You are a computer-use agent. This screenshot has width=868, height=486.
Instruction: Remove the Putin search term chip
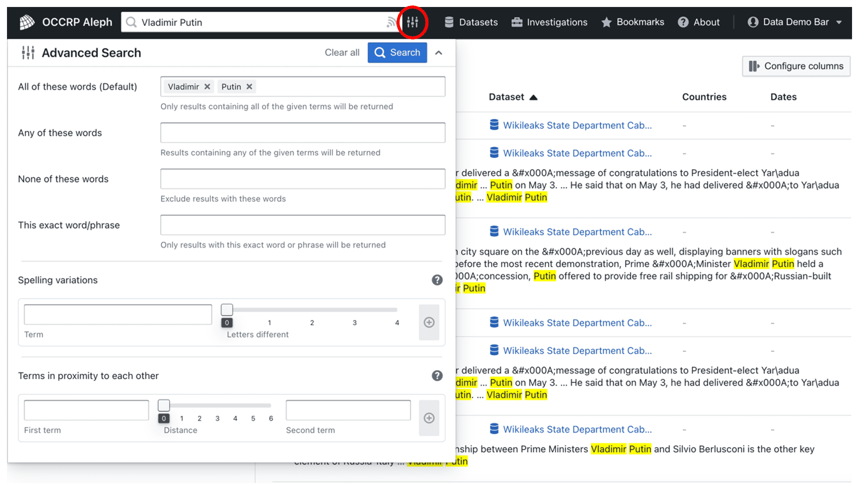[249, 86]
